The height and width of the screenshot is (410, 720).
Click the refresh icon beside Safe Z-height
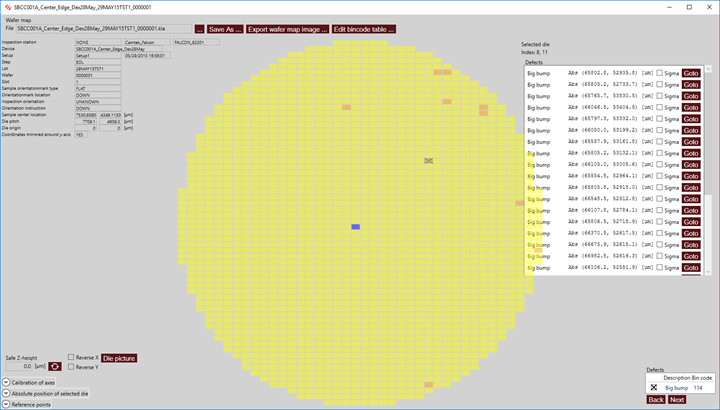coord(55,367)
